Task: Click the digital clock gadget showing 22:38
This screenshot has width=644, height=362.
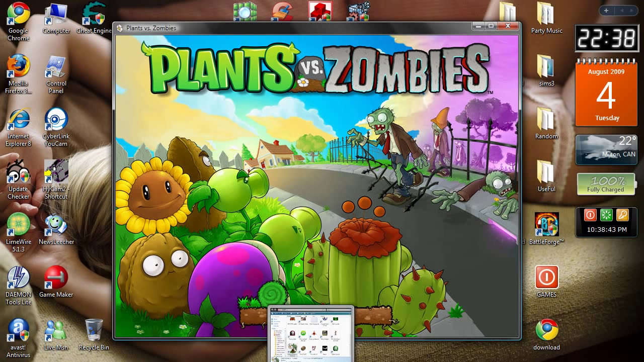Action: (606, 38)
